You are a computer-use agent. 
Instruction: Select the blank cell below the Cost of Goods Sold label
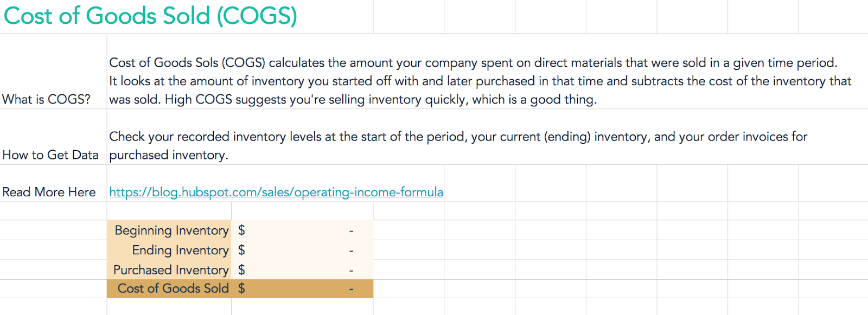tap(169, 306)
